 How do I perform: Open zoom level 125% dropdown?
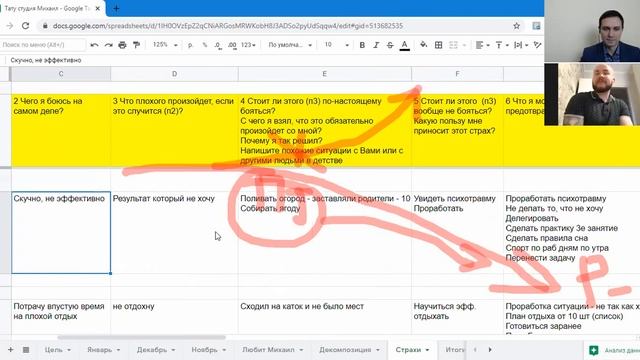point(165,45)
